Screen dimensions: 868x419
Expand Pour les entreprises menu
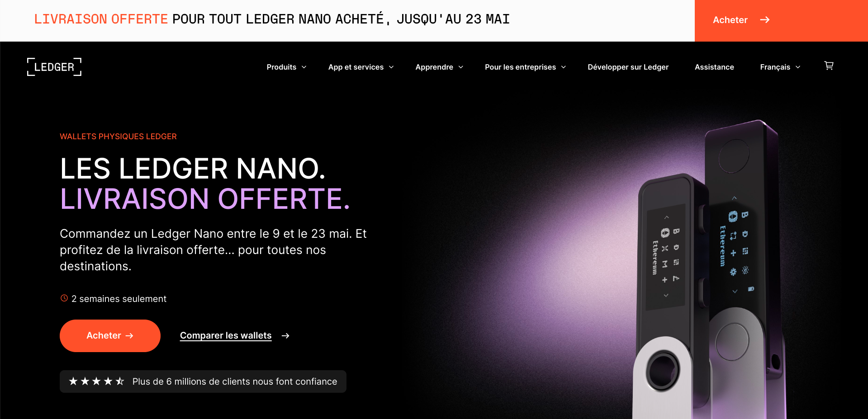[x=525, y=67]
